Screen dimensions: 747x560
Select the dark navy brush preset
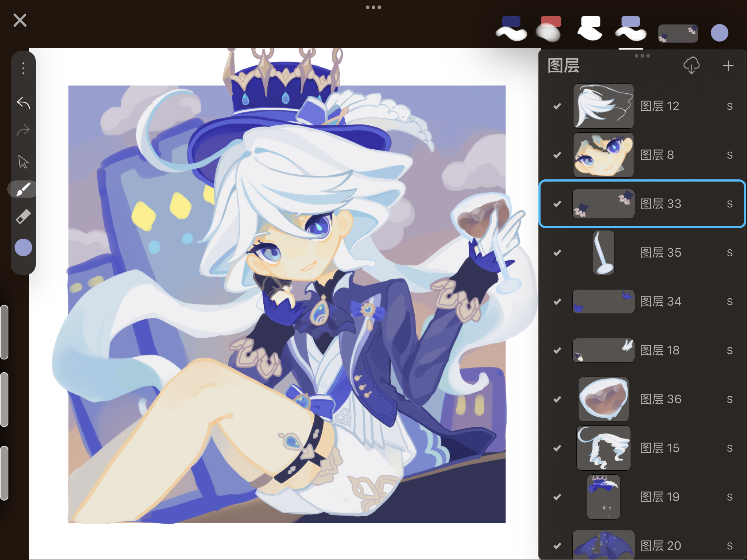pos(511,28)
